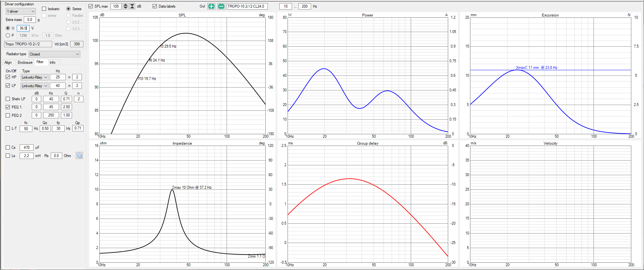Click the HP order n field
This screenshot has height=270, width=644.
[77, 77]
